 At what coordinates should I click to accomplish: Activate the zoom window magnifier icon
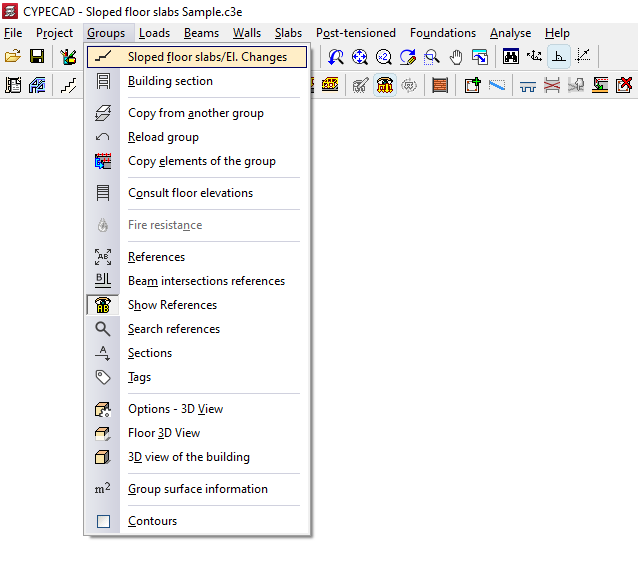tap(432, 57)
